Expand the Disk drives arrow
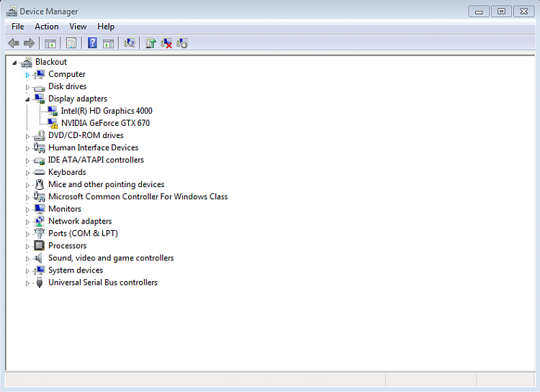 pyautogui.click(x=27, y=87)
